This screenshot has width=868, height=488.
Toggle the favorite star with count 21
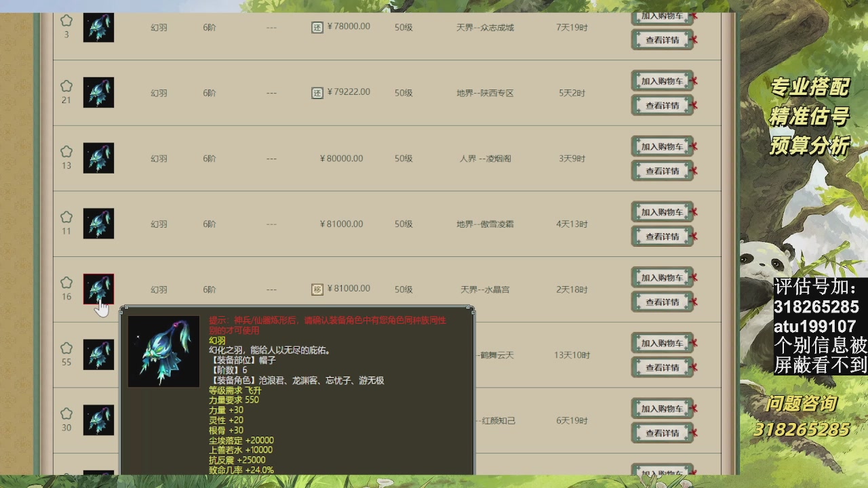(x=66, y=85)
